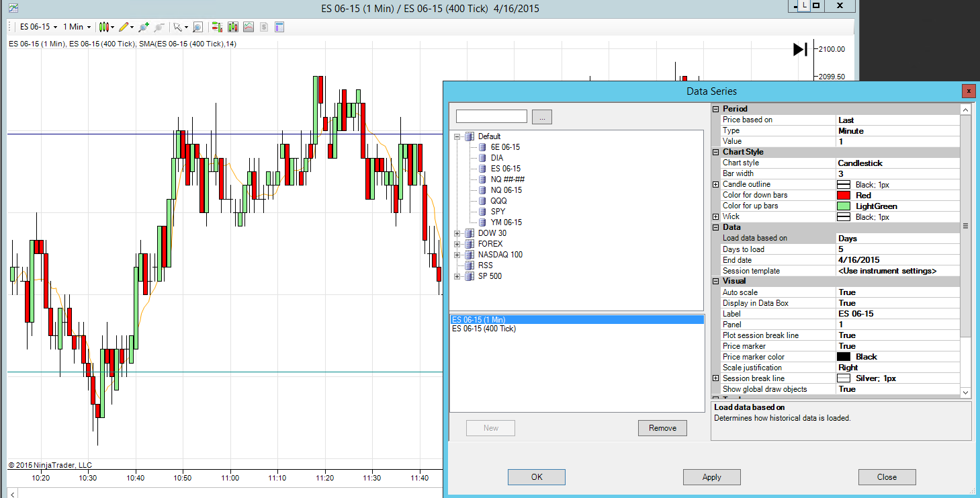The image size is (980, 498).
Task: Select the pencil drawing tools icon
Action: click(x=124, y=27)
